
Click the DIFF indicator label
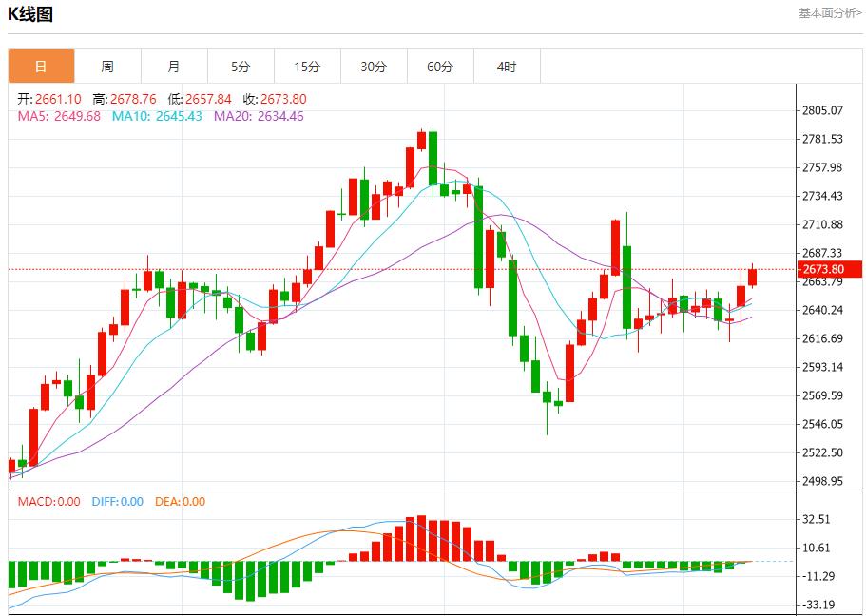click(x=118, y=502)
